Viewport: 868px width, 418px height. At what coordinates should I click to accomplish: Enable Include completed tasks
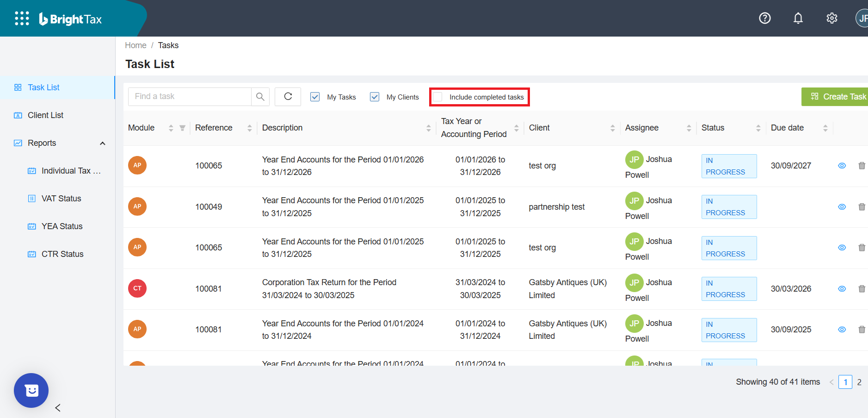pos(438,97)
